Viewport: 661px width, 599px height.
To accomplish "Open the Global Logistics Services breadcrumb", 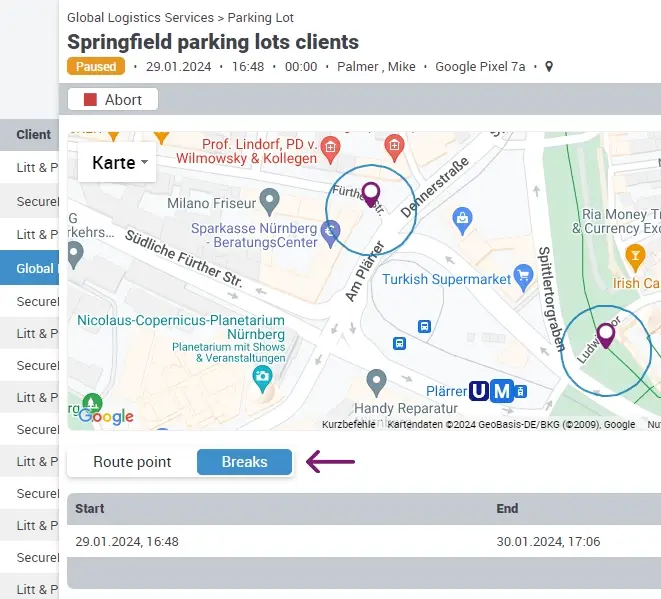I will pos(140,18).
